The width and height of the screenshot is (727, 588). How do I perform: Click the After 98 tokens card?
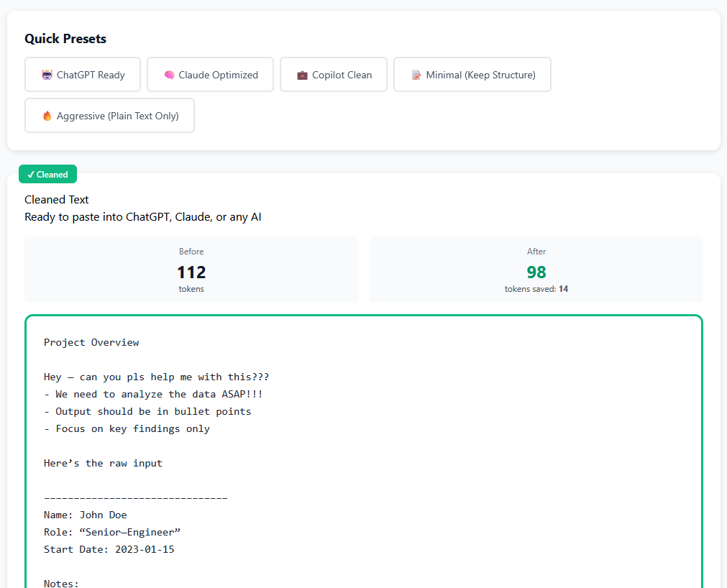pos(536,270)
